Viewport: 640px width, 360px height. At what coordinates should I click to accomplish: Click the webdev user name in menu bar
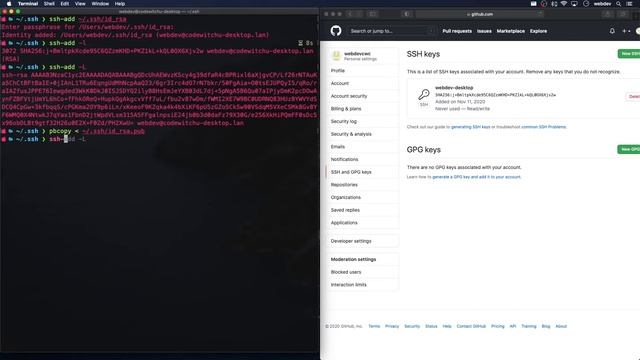tap(602, 4)
